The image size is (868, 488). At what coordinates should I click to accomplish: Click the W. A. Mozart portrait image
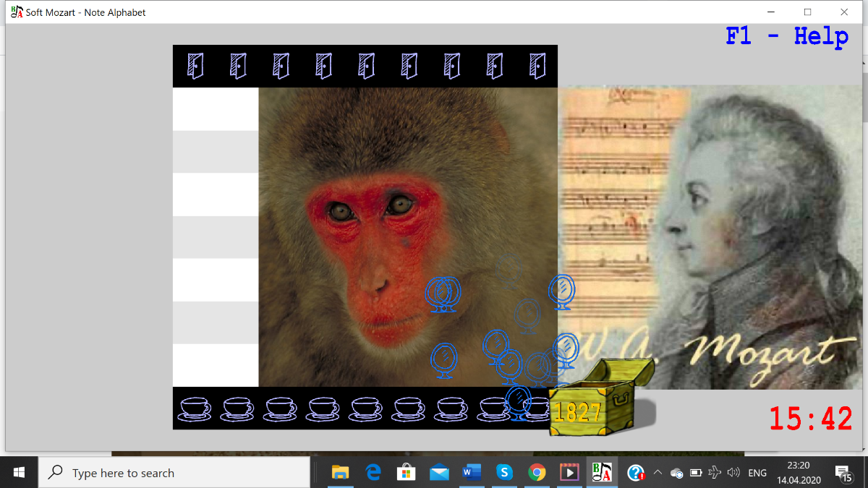[710, 239]
